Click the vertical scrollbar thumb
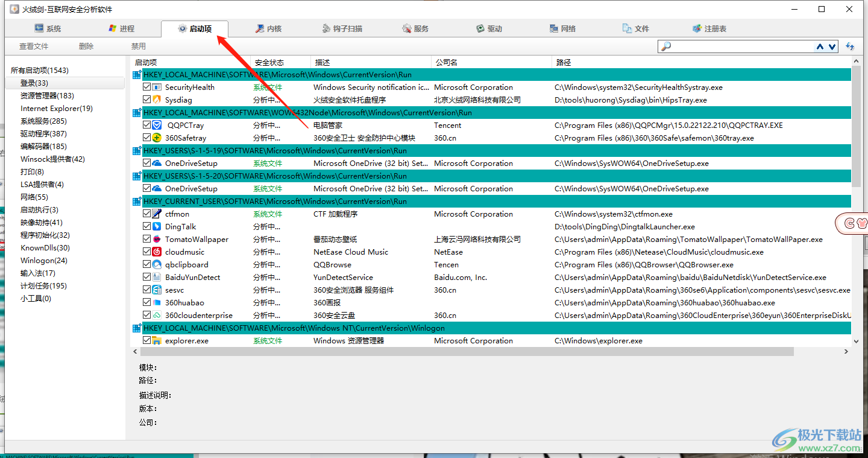The image size is (868, 458). (x=857, y=127)
